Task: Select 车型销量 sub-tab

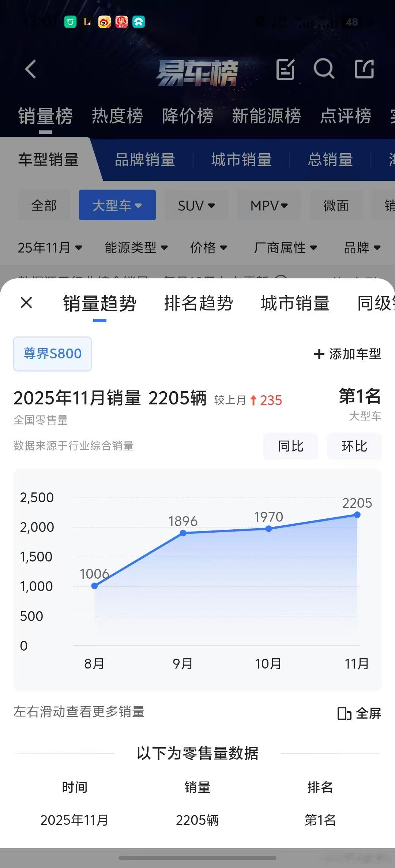Action: [x=48, y=160]
